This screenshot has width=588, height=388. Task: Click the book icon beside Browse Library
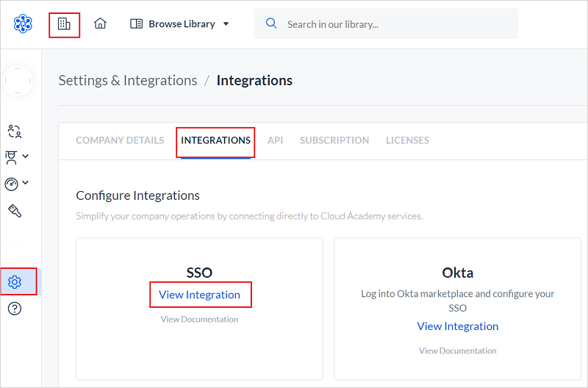[x=136, y=24]
